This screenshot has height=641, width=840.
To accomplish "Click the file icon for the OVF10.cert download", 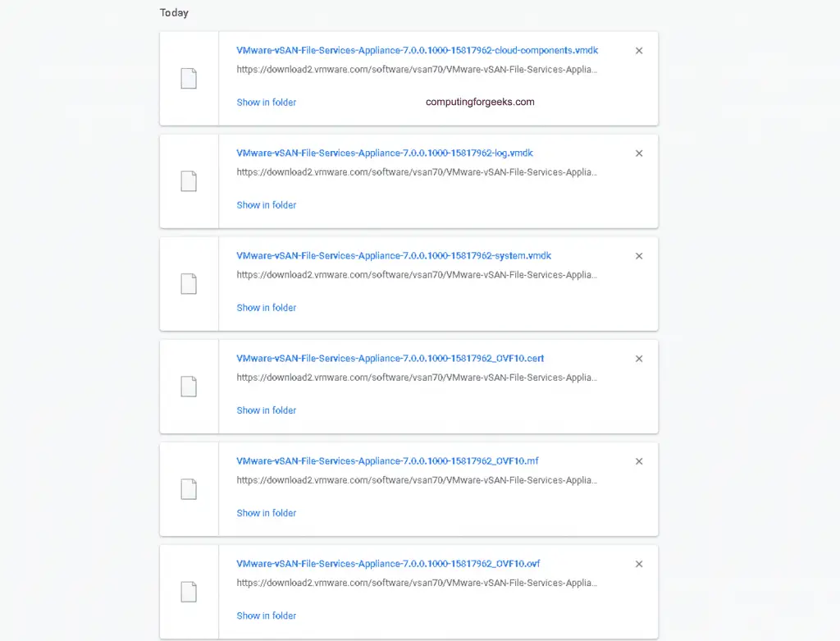I will click(189, 387).
